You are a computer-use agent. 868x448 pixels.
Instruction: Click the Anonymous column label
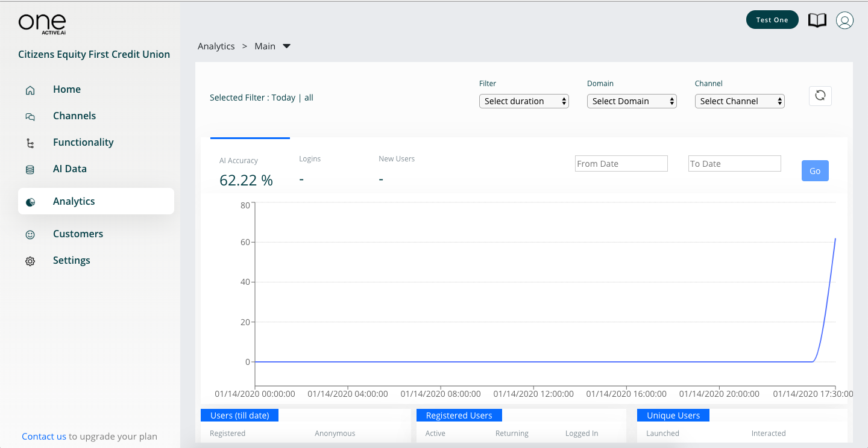(x=335, y=434)
